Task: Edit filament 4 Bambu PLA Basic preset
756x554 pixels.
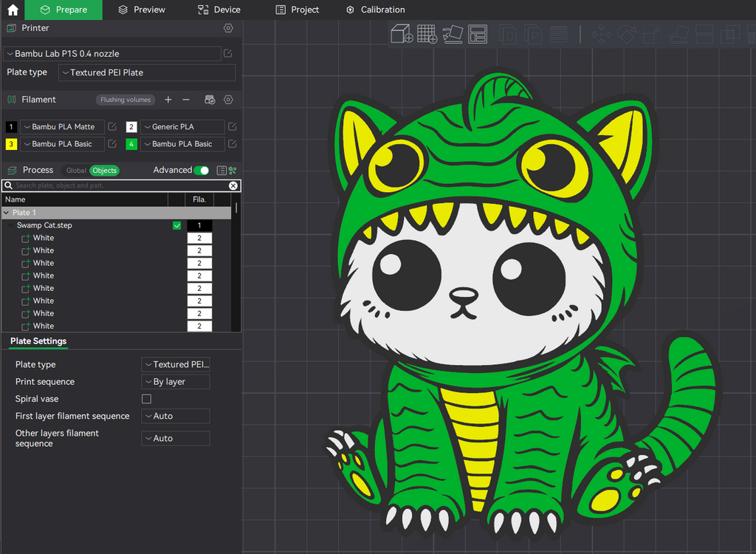Action: (232, 144)
